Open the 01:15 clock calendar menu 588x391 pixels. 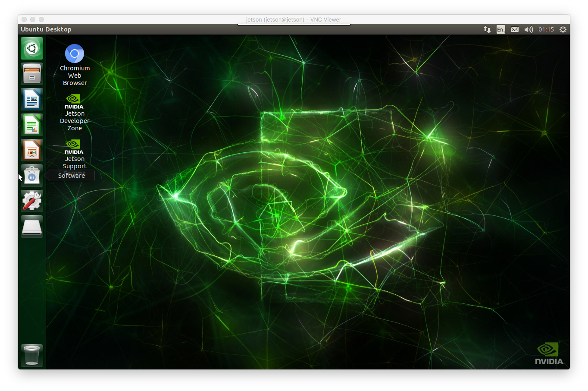pyautogui.click(x=546, y=29)
